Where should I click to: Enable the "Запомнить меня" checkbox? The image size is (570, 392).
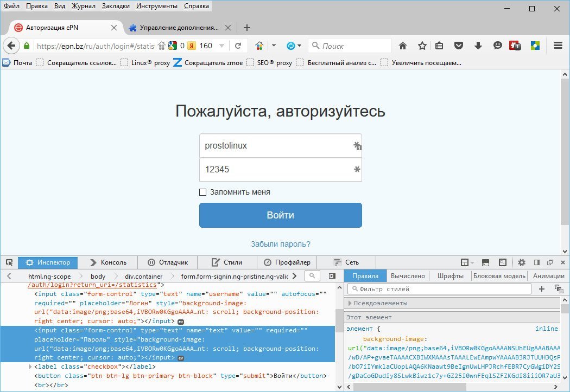point(203,192)
